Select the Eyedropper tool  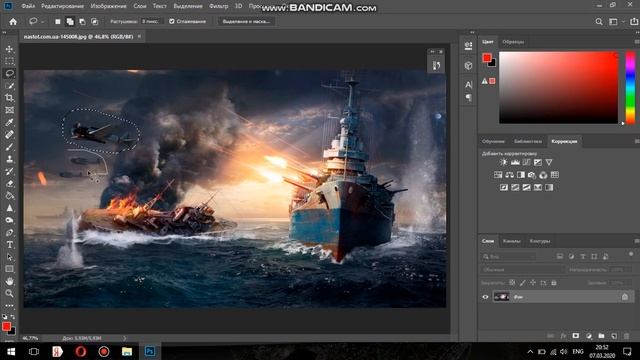pyautogui.click(x=9, y=122)
